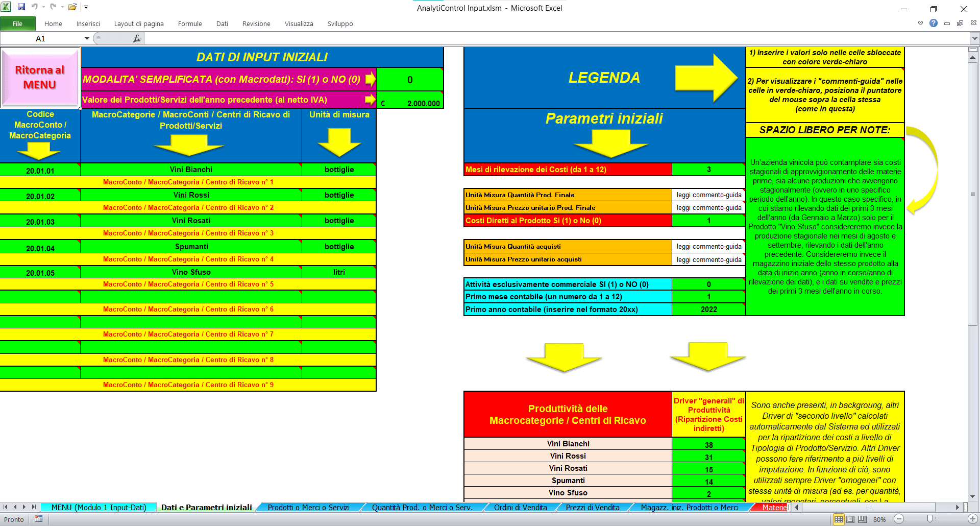The width and height of the screenshot is (980, 526).
Task: Move the zoom slider handle
Action: [930, 519]
